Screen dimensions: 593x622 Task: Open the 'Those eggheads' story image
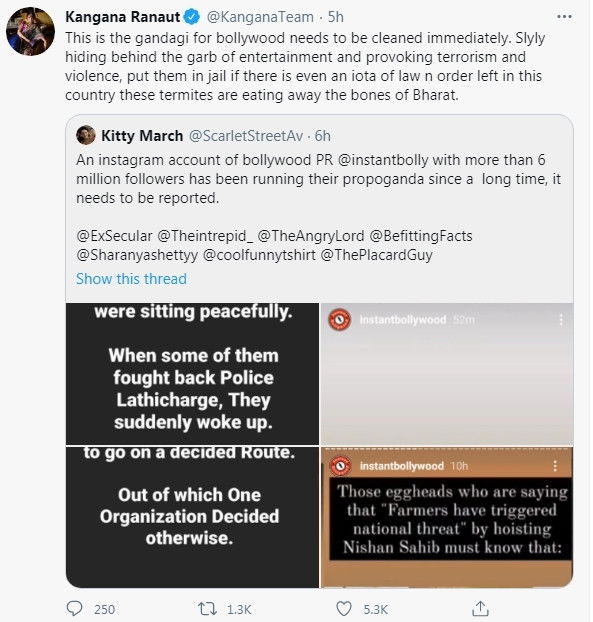pyautogui.click(x=447, y=517)
